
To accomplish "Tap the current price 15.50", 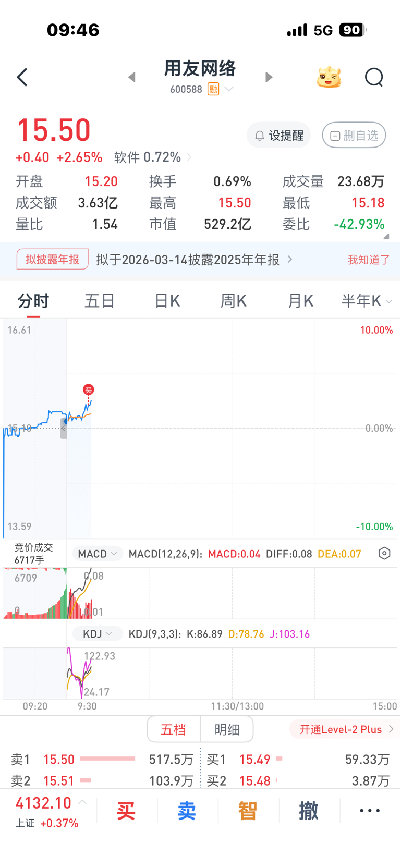I will pyautogui.click(x=54, y=130).
